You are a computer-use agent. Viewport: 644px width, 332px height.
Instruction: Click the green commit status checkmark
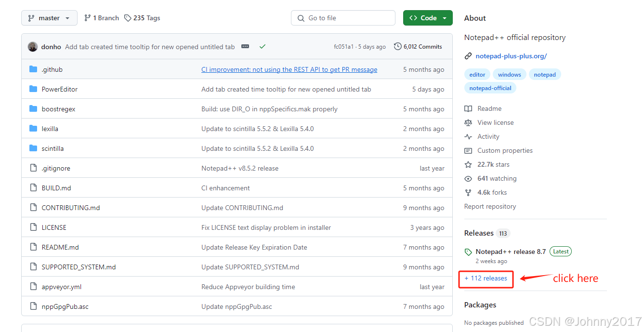tap(263, 47)
